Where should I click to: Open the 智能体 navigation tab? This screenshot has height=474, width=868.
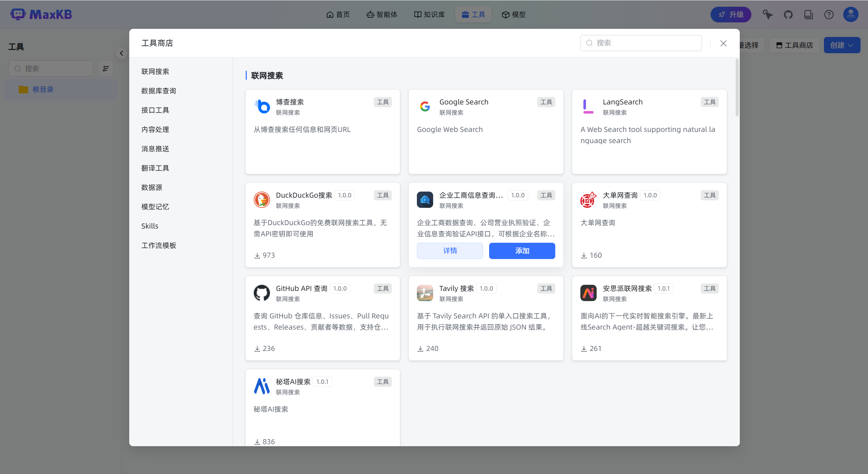(382, 15)
